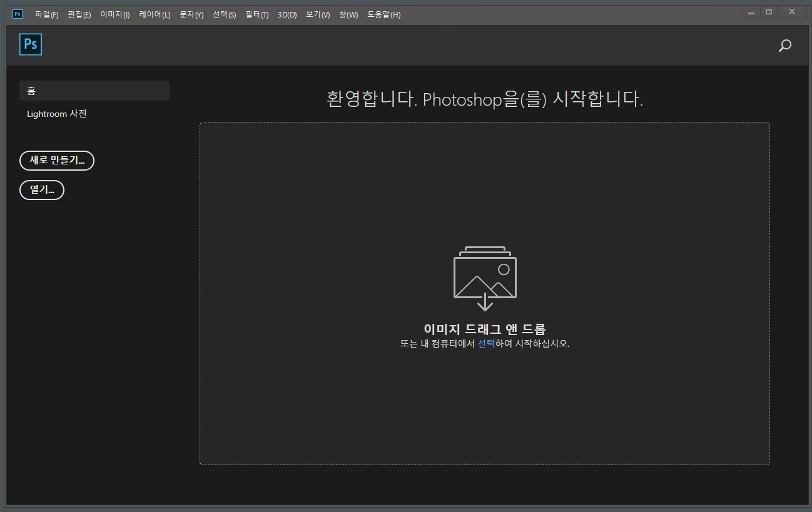Open the 보기(V) menu

coord(318,14)
